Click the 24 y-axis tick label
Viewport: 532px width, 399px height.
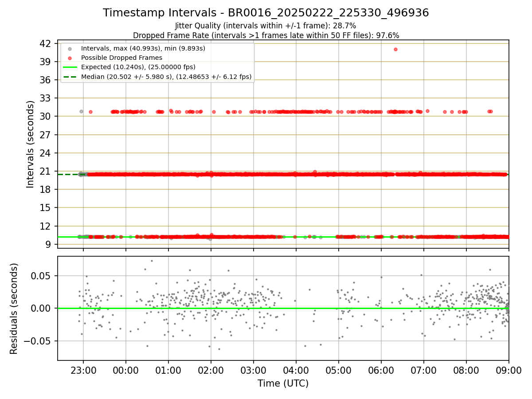point(45,153)
